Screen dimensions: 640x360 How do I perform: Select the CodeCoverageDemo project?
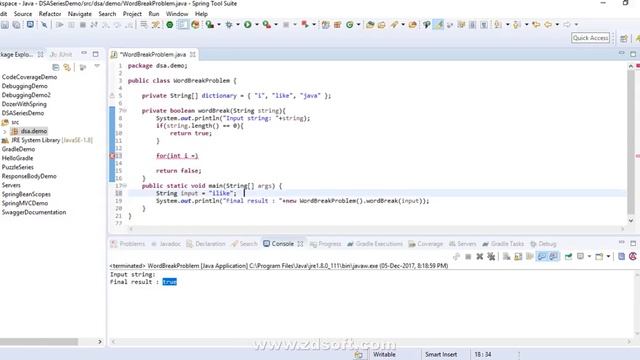(x=29, y=77)
